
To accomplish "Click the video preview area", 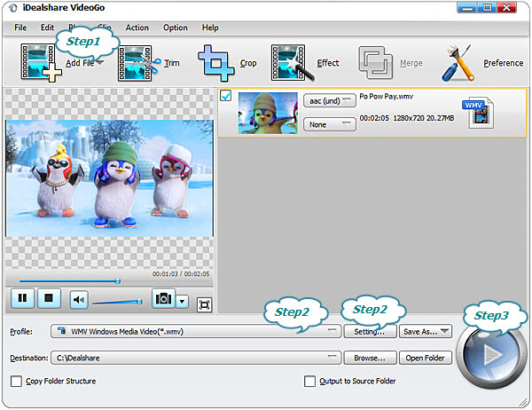I will tap(109, 178).
